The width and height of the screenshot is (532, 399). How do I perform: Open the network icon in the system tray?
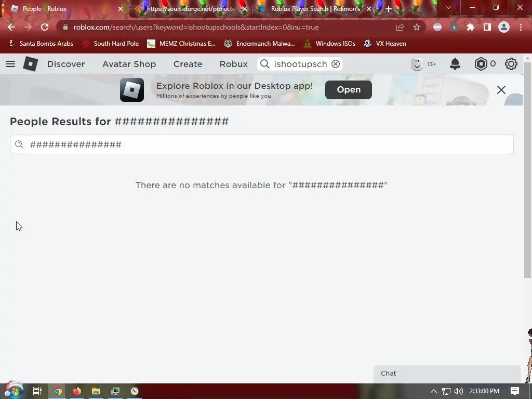point(446,391)
